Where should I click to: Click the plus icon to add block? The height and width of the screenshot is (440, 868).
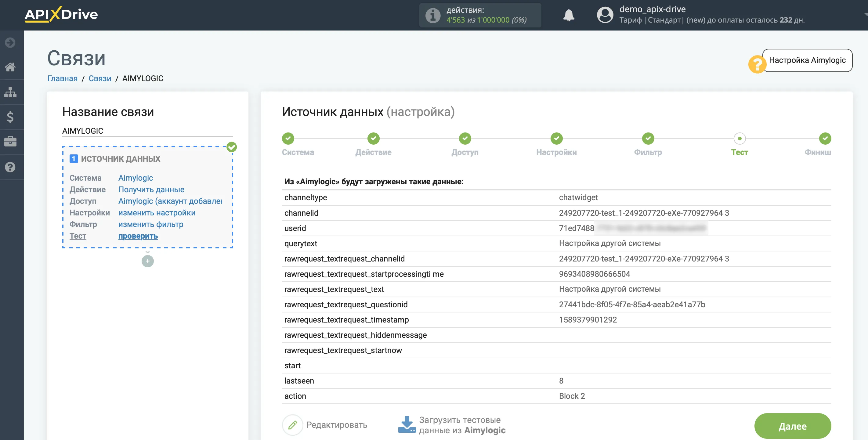148,261
